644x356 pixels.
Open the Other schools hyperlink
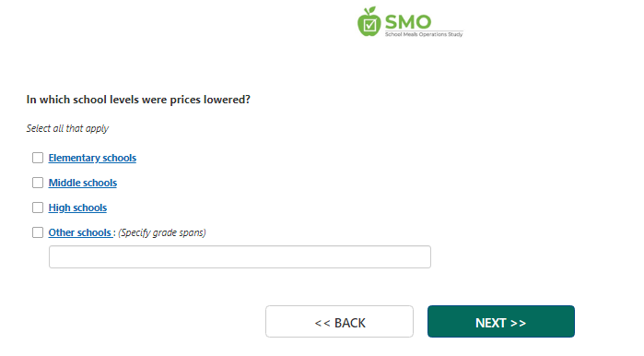79,232
